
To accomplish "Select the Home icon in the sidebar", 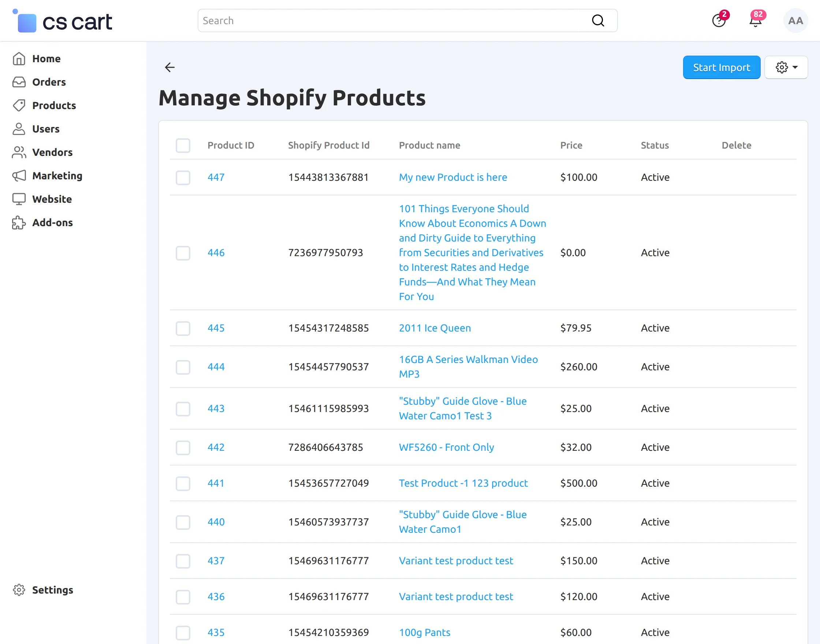I will [x=19, y=59].
